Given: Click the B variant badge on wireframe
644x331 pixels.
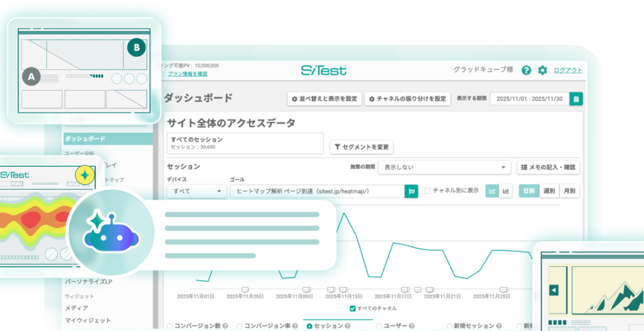Looking at the screenshot, I should (136, 48).
